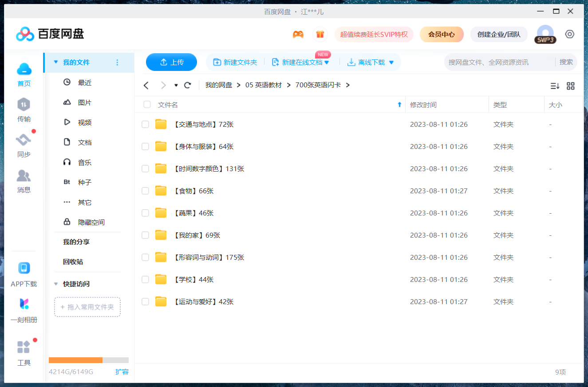Check the box for 【食物】66张 folder
Image resolution: width=588 pixels, height=387 pixels.
coord(145,191)
